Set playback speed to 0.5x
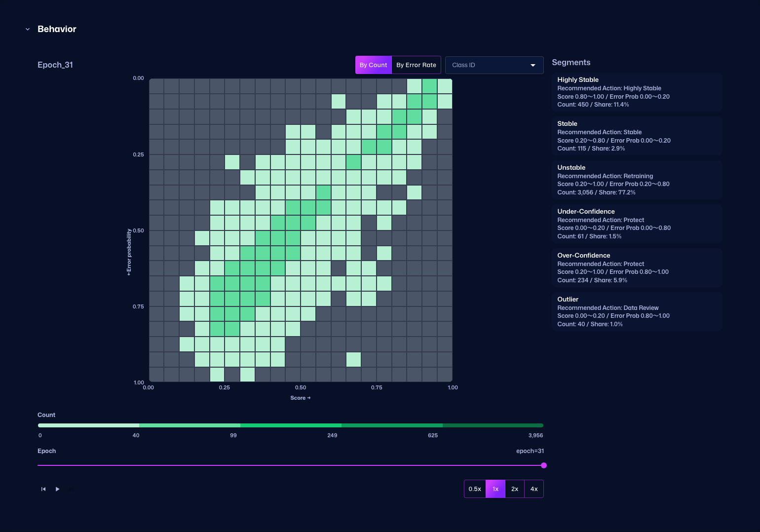Viewport: 760px width, 532px height. (475, 489)
